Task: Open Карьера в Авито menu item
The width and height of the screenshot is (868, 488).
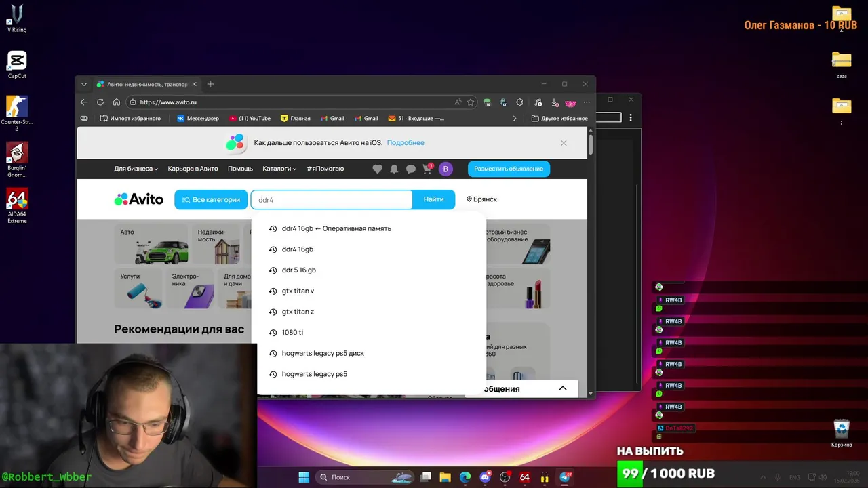Action: click(193, 169)
